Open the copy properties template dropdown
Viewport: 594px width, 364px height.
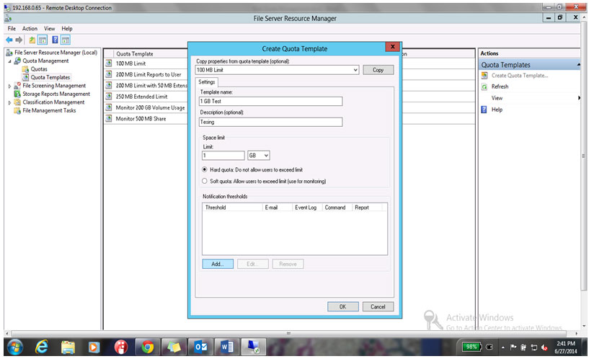click(355, 70)
